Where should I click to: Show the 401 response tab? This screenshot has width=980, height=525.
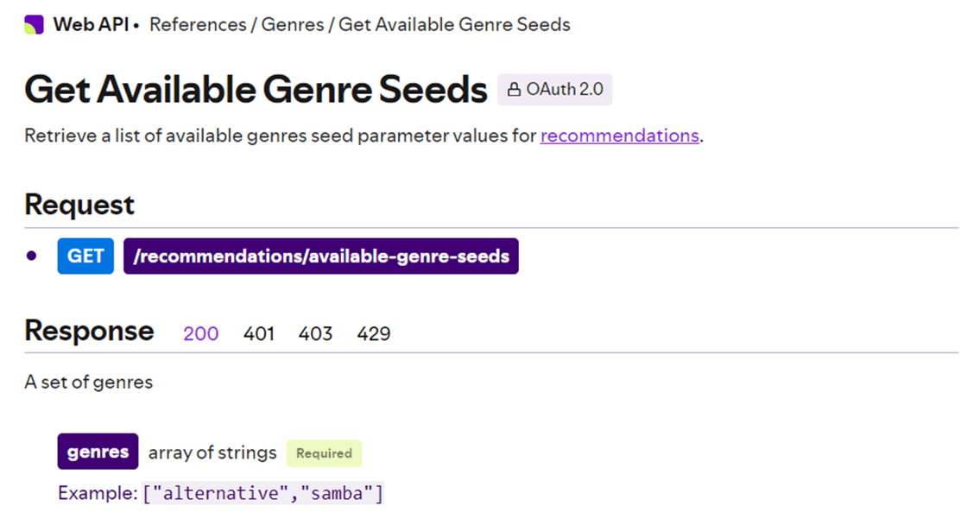pyautogui.click(x=258, y=333)
